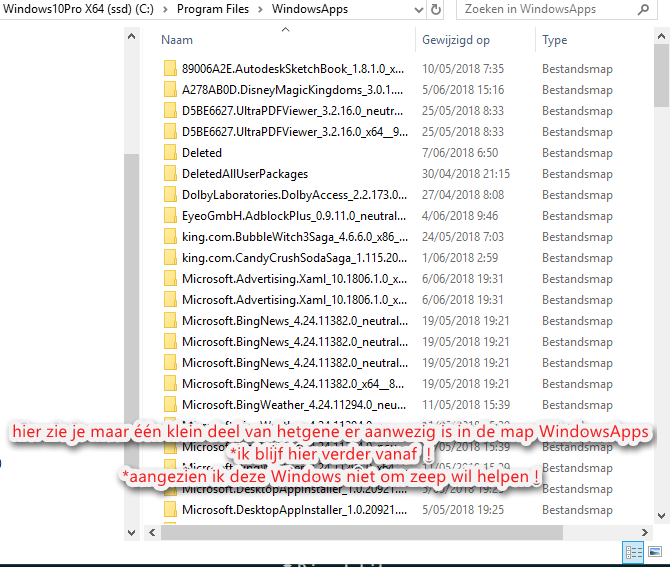Click Bestandsmap type of Deleted row
Image resolution: width=670 pixels, height=567 pixels.
(577, 153)
